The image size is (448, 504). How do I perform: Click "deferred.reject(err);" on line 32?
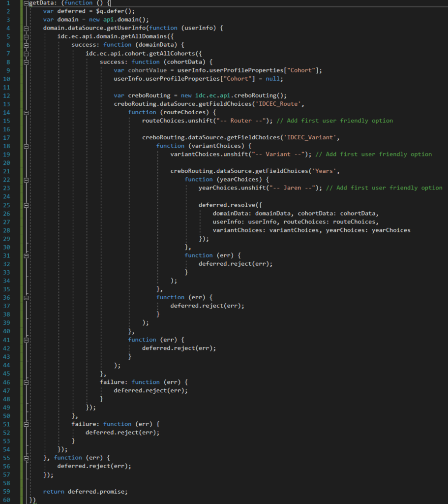[236, 264]
